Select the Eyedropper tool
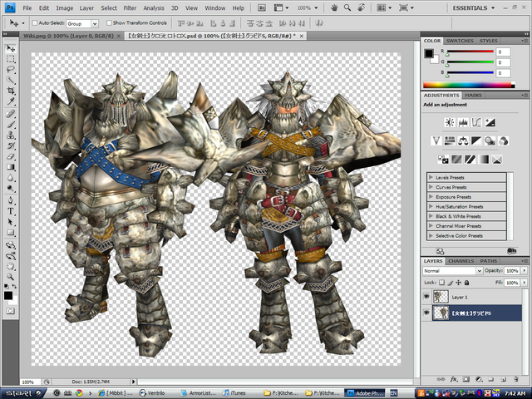The height and width of the screenshot is (399, 532). pos(11,101)
